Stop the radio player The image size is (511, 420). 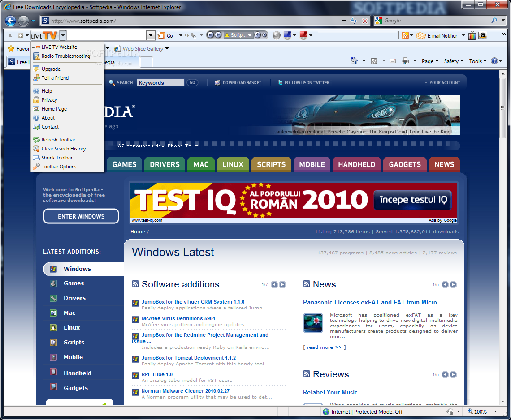(211, 35)
